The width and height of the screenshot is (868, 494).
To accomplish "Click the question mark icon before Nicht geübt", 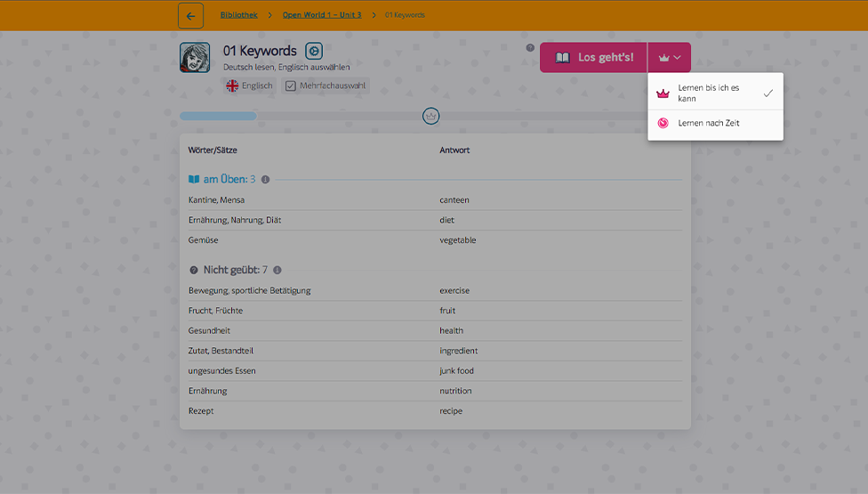I will click(194, 270).
